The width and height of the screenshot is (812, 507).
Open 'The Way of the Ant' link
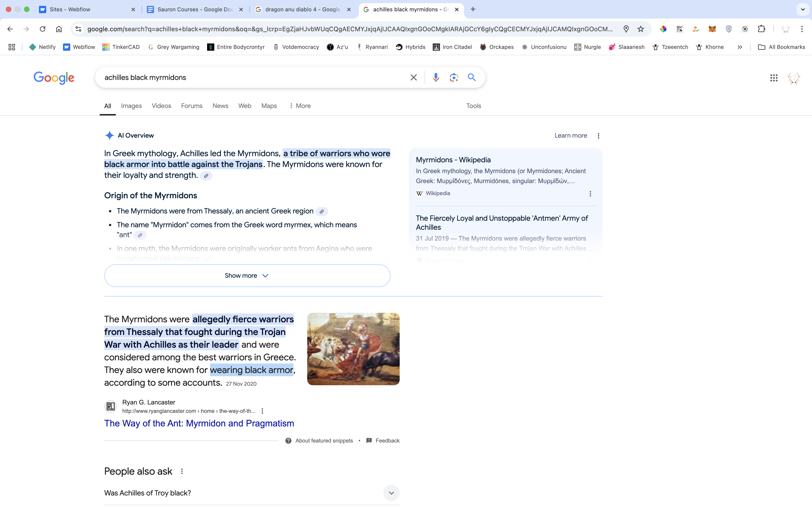[x=199, y=423]
